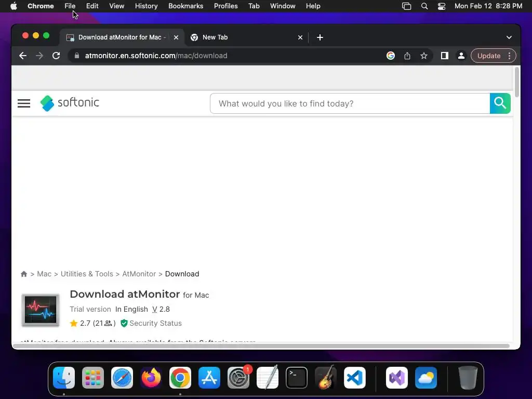
Task: Open the AtMonitor breadcrumb link
Action: click(139, 274)
